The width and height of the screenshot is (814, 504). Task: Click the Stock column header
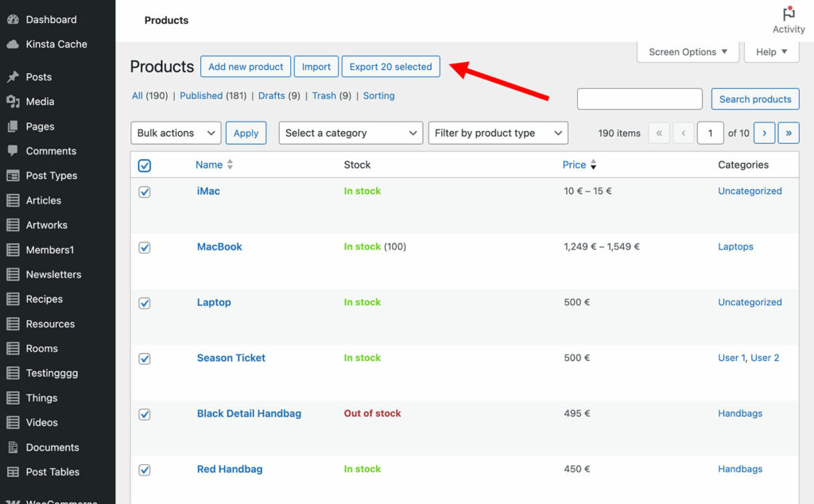[357, 165]
